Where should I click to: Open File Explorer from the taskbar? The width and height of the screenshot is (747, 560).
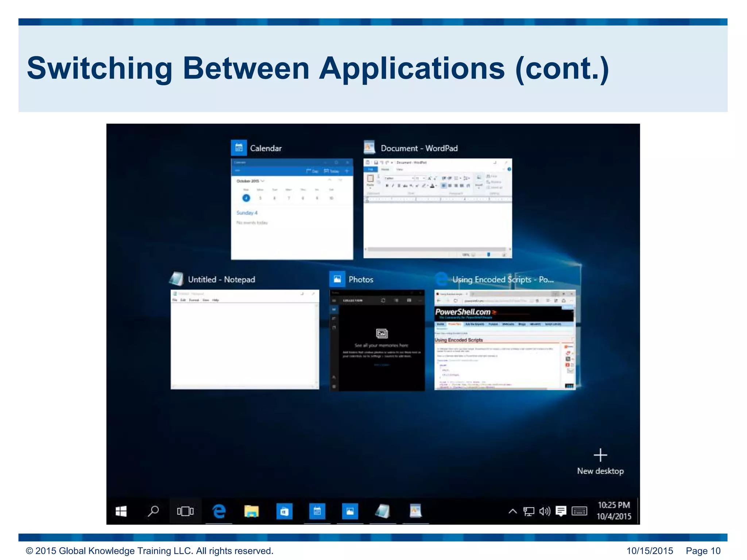pyautogui.click(x=251, y=511)
